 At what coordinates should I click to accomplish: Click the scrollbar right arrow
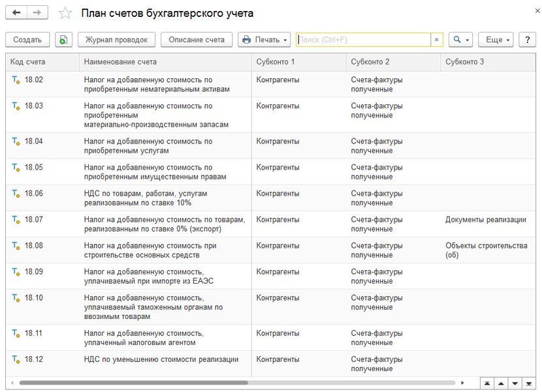click(x=462, y=383)
